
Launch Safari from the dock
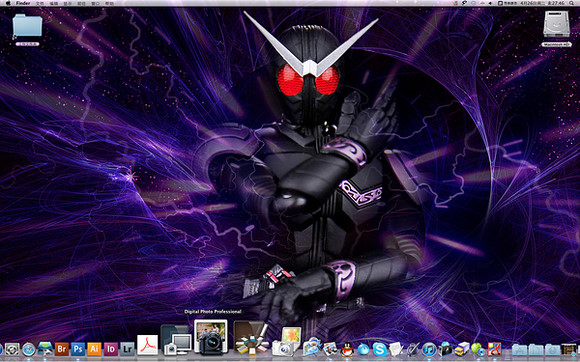29,349
